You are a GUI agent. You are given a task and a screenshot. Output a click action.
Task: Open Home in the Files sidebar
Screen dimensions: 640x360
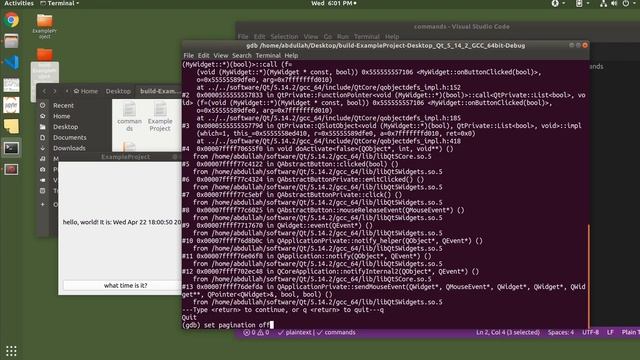61,116
